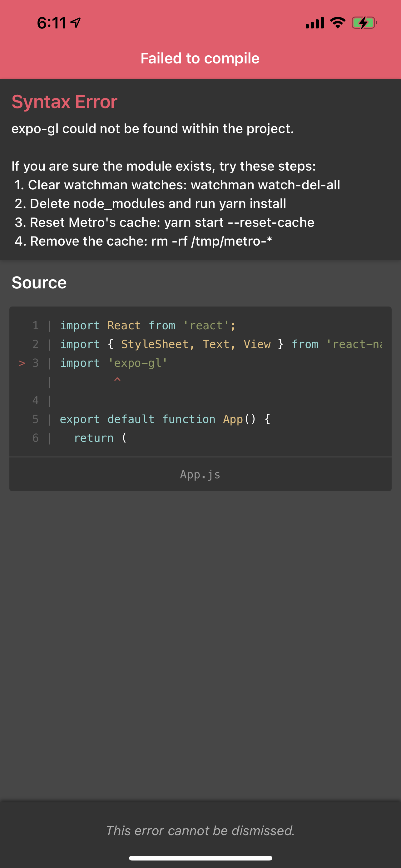Open the App.js file label
Screen dimensions: 401x868
coord(200,474)
